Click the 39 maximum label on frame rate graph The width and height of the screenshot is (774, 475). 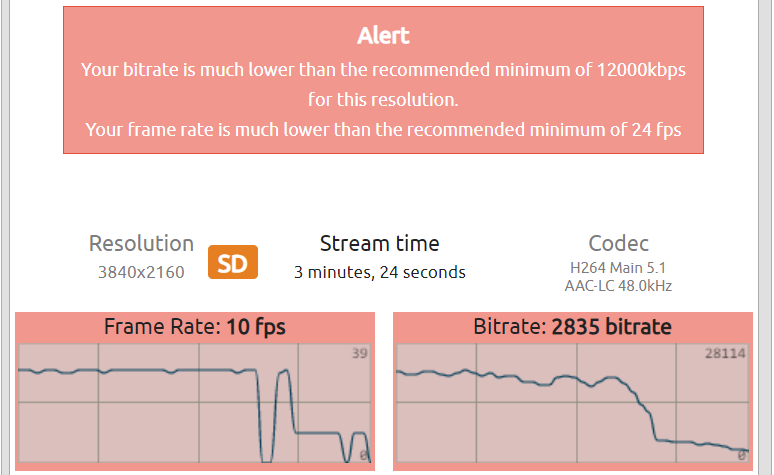358,353
